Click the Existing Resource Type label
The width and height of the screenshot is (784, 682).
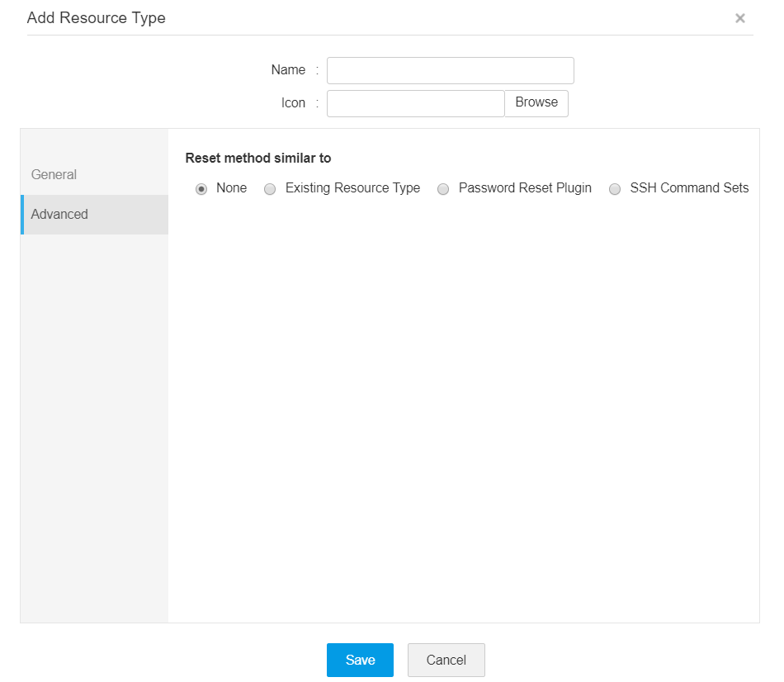[x=352, y=188]
